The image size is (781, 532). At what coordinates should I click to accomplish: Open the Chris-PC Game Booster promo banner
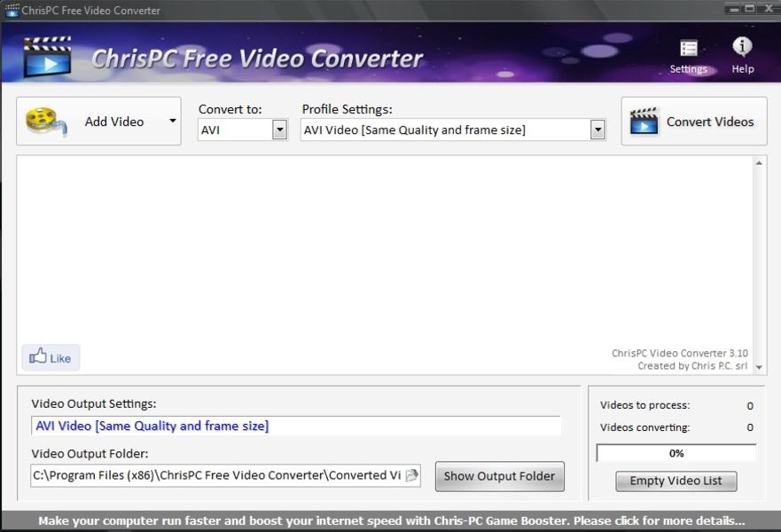(390, 521)
